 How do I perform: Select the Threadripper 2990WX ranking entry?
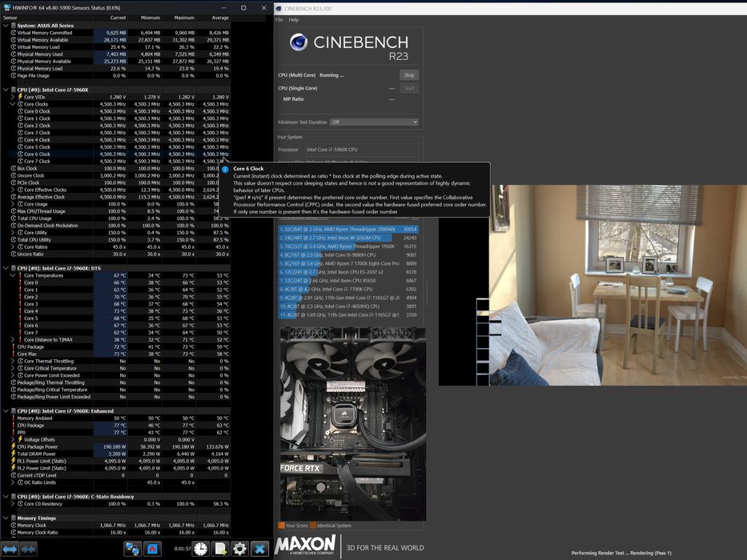348,229
